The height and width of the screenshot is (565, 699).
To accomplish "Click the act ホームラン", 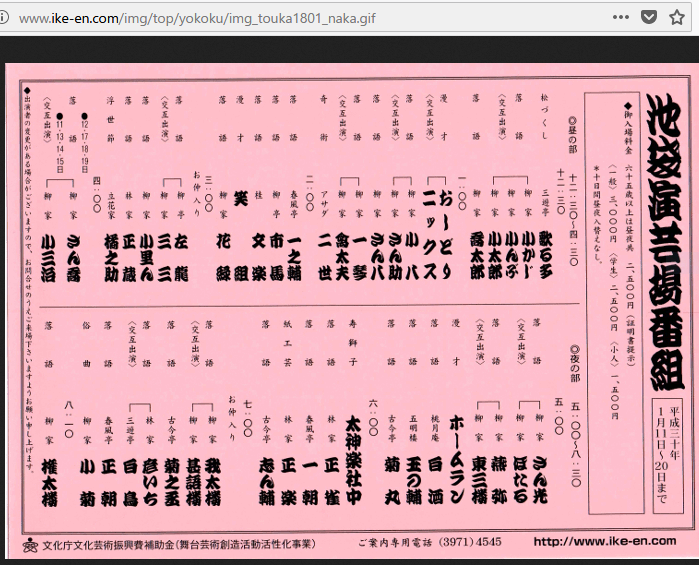I will (x=456, y=459).
